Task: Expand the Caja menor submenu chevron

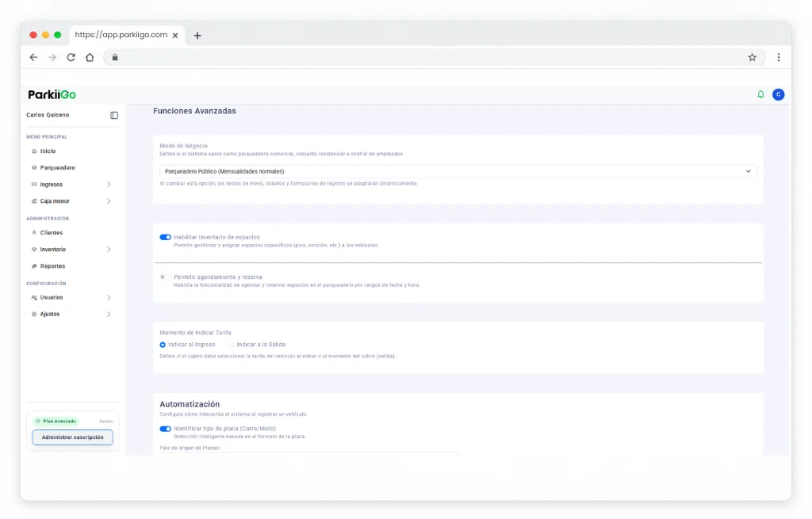Action: pyautogui.click(x=109, y=200)
